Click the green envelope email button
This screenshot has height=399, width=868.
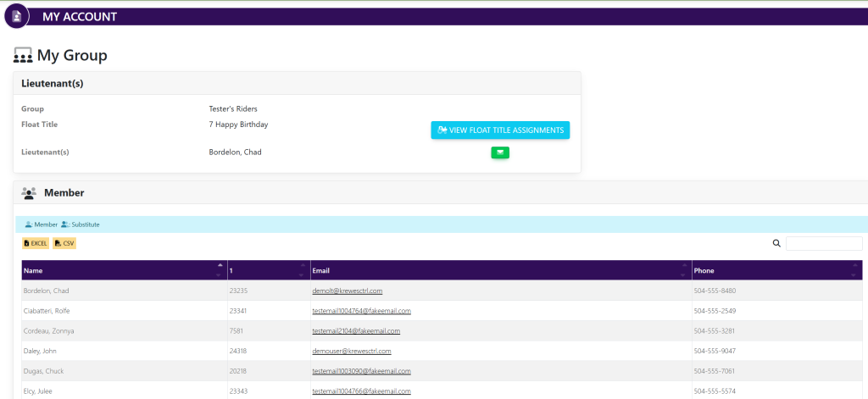click(x=499, y=152)
